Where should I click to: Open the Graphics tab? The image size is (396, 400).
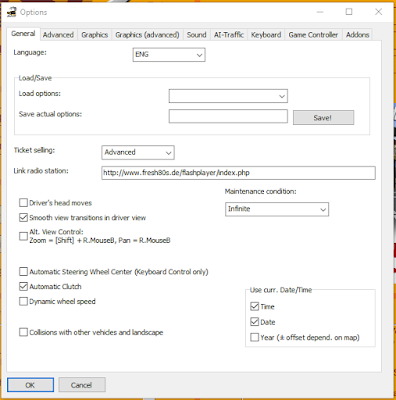(x=95, y=35)
